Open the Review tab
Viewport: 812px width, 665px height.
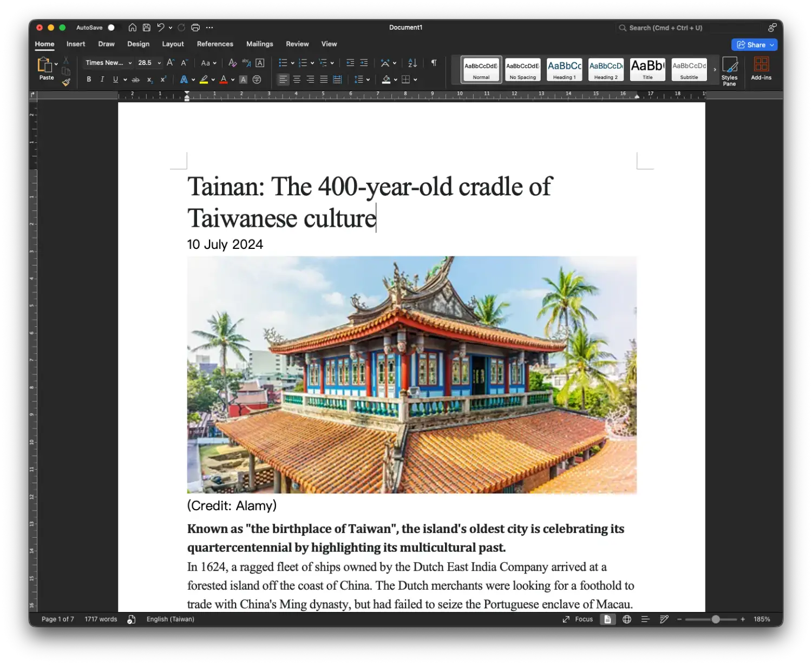coord(297,44)
